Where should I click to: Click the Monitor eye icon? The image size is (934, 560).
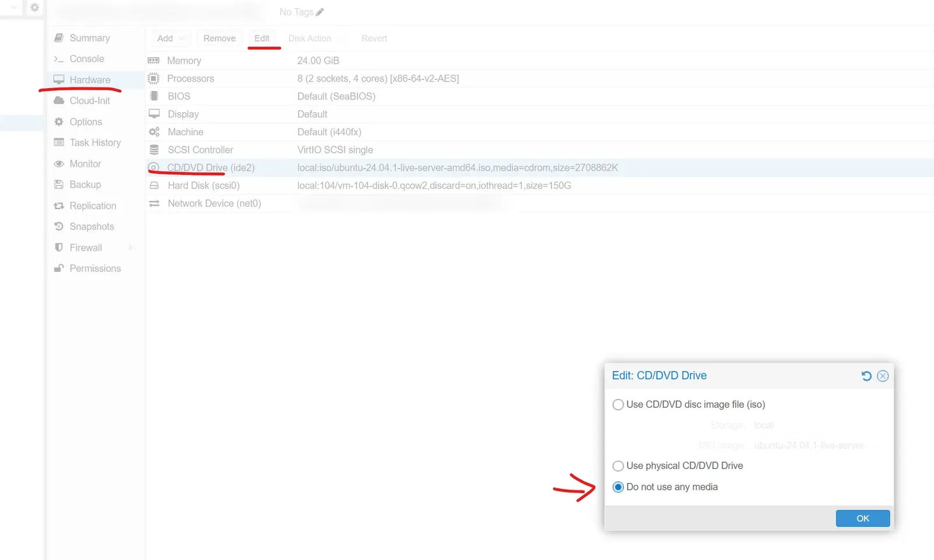(x=58, y=164)
